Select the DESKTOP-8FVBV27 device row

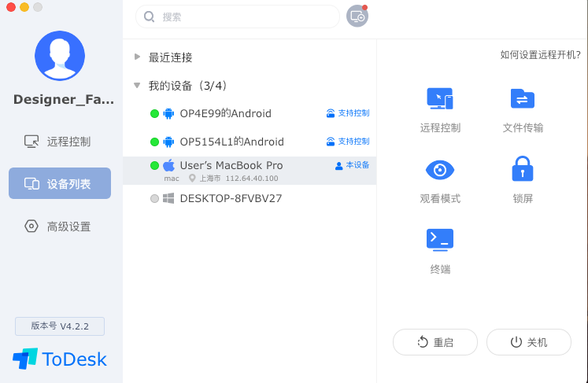pyautogui.click(x=250, y=198)
